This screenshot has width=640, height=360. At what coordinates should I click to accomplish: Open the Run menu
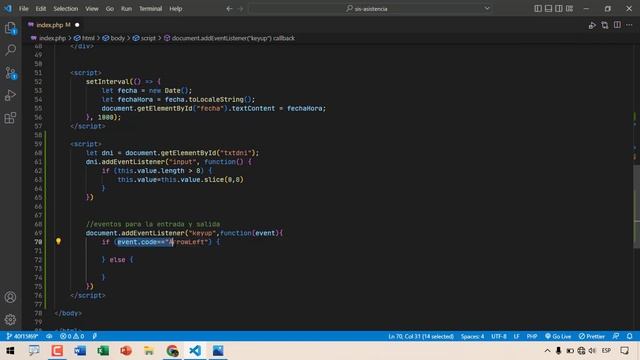click(126, 9)
